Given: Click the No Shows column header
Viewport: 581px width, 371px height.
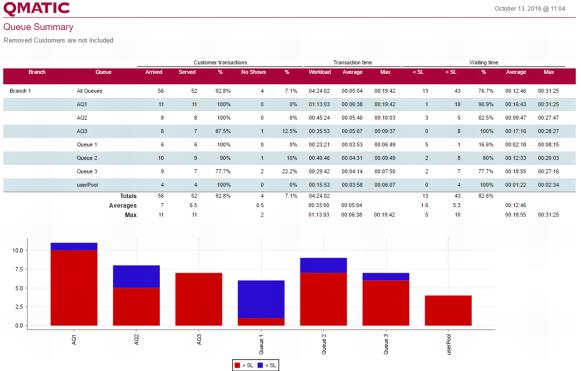Looking at the screenshot, I should tap(253, 72).
